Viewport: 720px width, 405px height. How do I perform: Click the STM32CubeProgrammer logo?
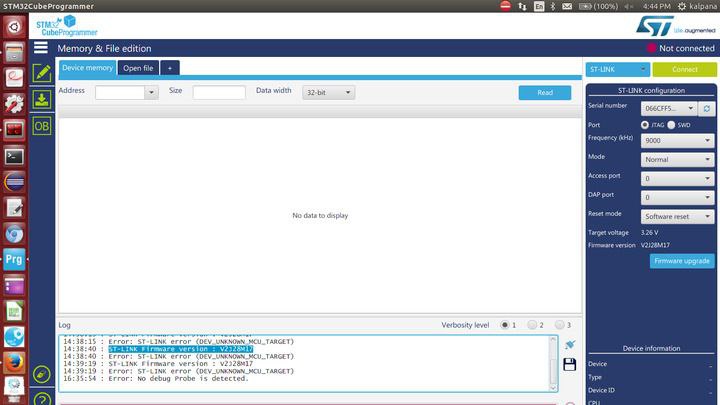[66, 26]
